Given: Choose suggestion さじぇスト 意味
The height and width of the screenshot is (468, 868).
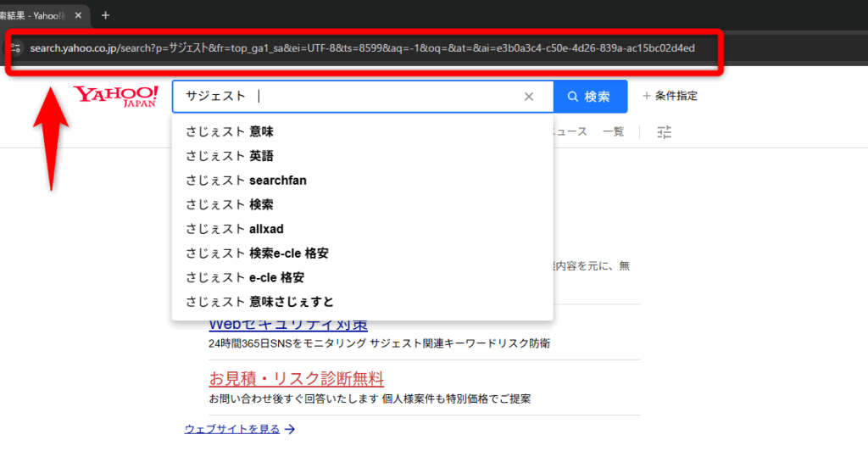Looking at the screenshot, I should pos(363,131).
